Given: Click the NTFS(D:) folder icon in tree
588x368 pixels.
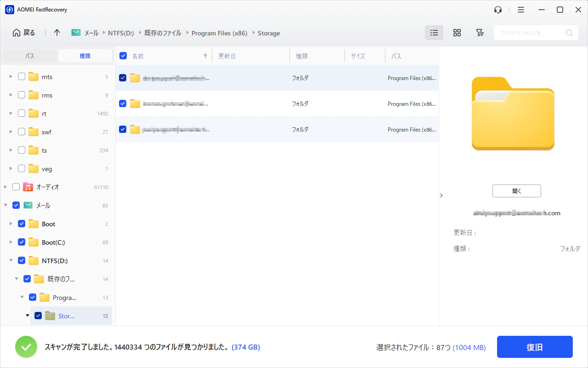Looking at the screenshot, I should tap(34, 261).
